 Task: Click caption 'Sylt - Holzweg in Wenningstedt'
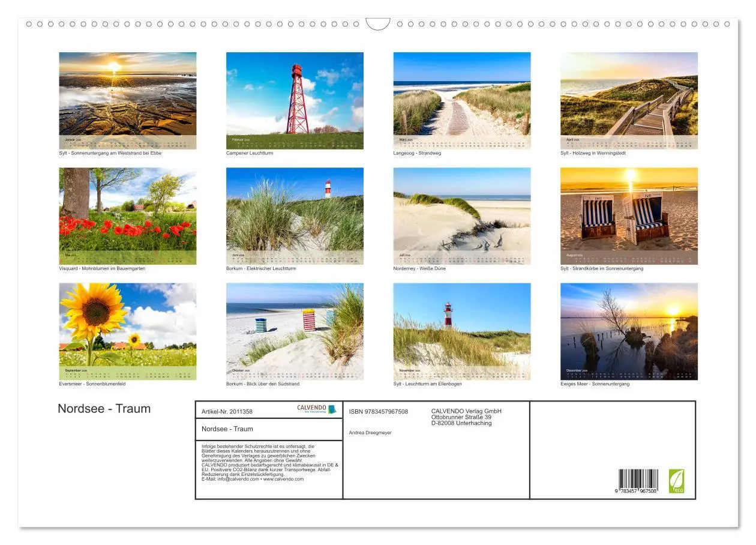[x=593, y=153]
